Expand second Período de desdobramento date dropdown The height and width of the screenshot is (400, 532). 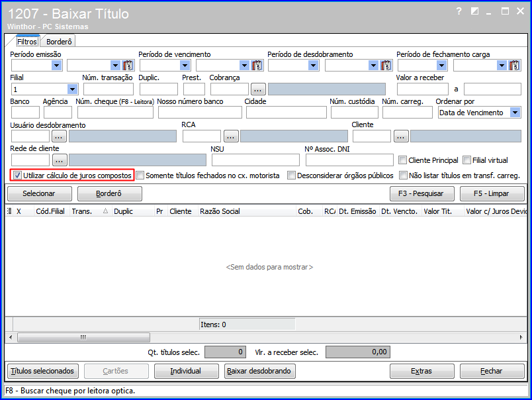(373, 65)
